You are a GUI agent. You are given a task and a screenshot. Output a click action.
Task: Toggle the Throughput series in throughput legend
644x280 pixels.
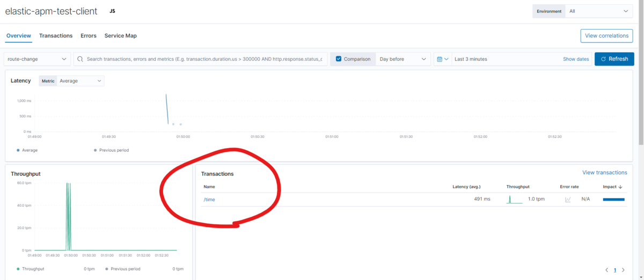31,269
